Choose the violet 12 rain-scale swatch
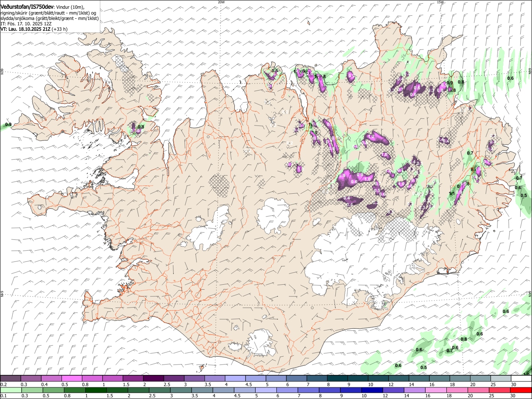This screenshot has height=399, width=532. tap(394, 390)
